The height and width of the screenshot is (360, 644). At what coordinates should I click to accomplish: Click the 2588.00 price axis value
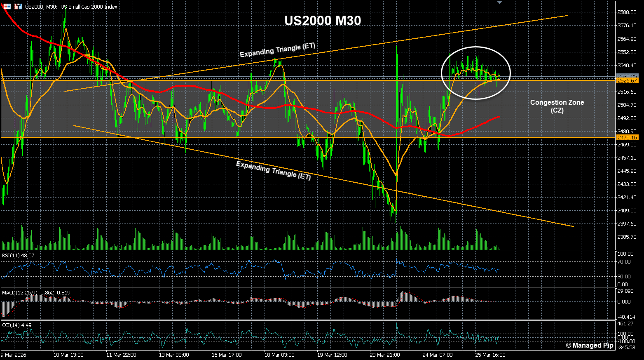click(627, 12)
